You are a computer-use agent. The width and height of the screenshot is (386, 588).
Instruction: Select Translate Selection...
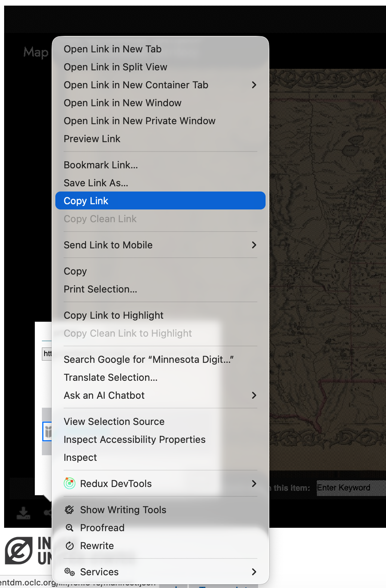point(160,377)
